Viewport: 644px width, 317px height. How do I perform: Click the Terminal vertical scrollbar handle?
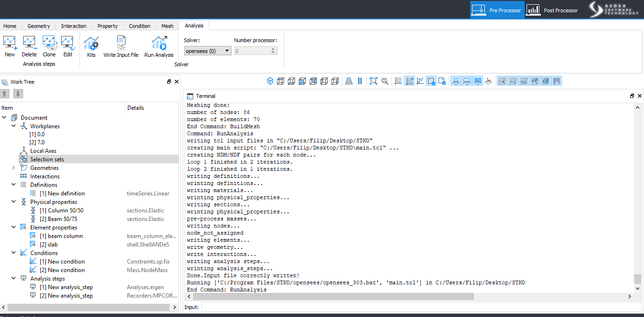(x=637, y=279)
